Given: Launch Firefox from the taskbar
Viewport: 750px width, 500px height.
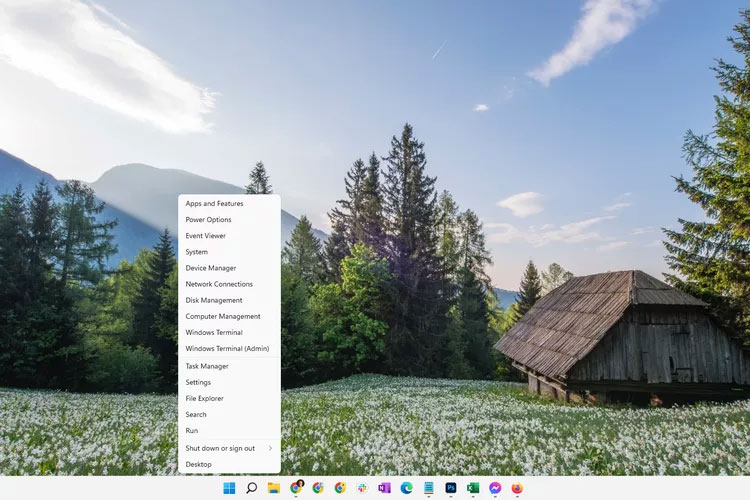Looking at the screenshot, I should pos(517,488).
